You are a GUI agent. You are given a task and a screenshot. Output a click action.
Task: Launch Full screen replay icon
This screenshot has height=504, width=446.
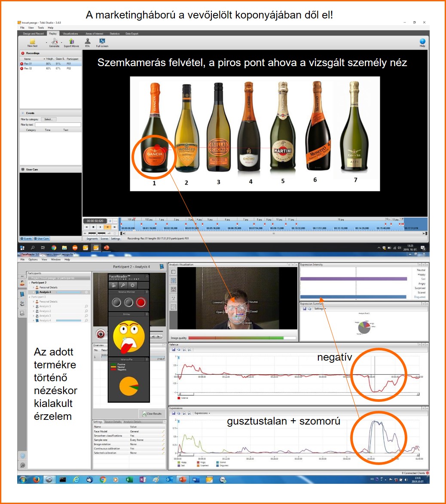click(102, 41)
